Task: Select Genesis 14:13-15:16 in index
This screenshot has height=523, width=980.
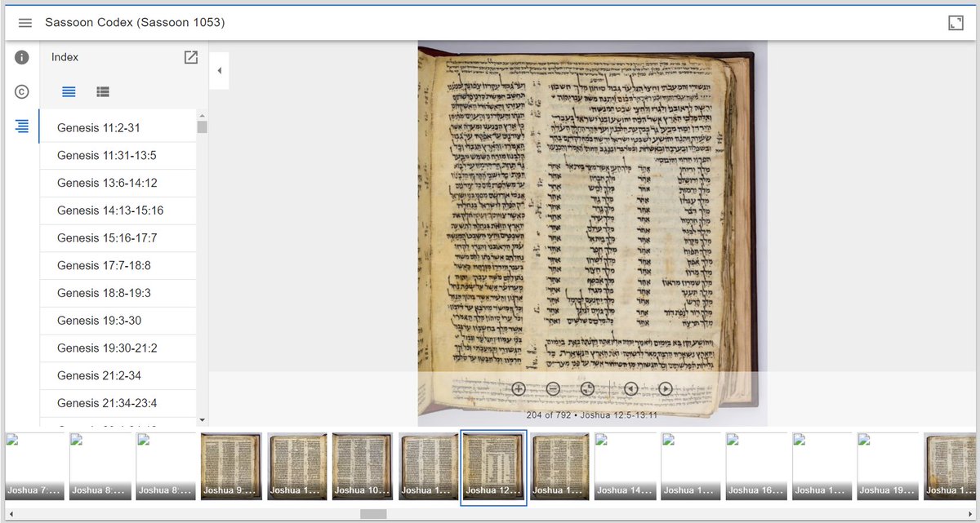Action: [x=118, y=211]
